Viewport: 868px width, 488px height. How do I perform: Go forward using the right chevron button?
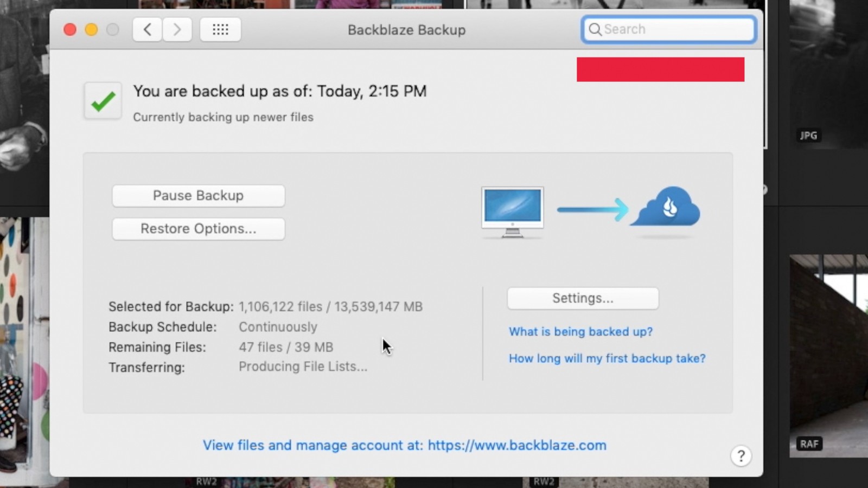(x=177, y=30)
